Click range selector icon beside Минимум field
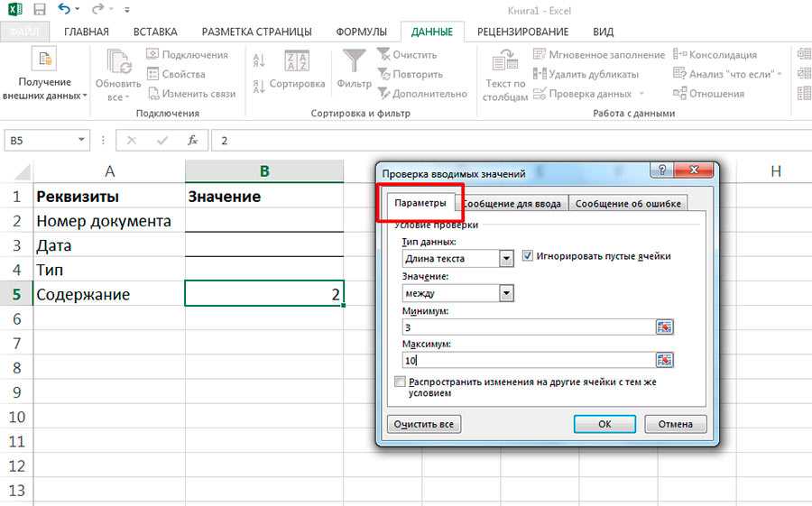812x506 pixels. click(665, 327)
